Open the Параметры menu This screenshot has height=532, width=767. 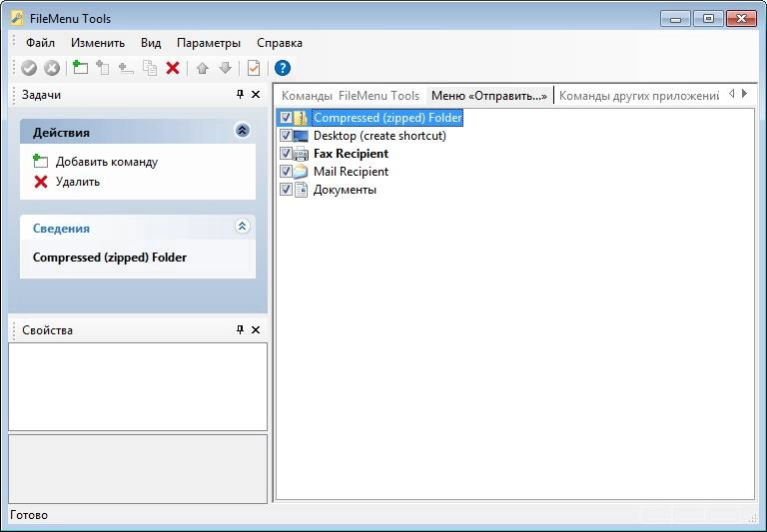[x=209, y=43]
